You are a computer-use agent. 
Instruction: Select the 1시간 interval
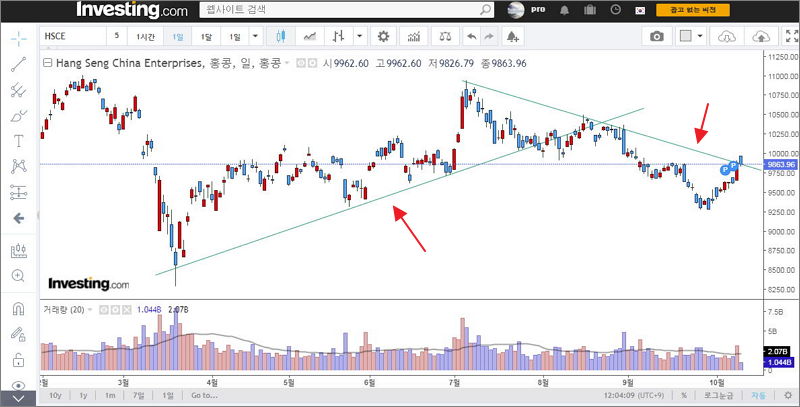click(x=145, y=36)
